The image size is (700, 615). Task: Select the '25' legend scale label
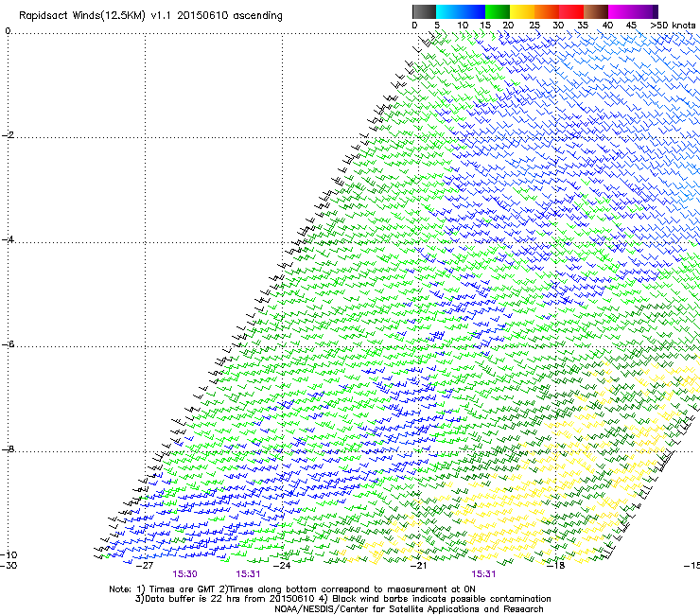point(534,26)
